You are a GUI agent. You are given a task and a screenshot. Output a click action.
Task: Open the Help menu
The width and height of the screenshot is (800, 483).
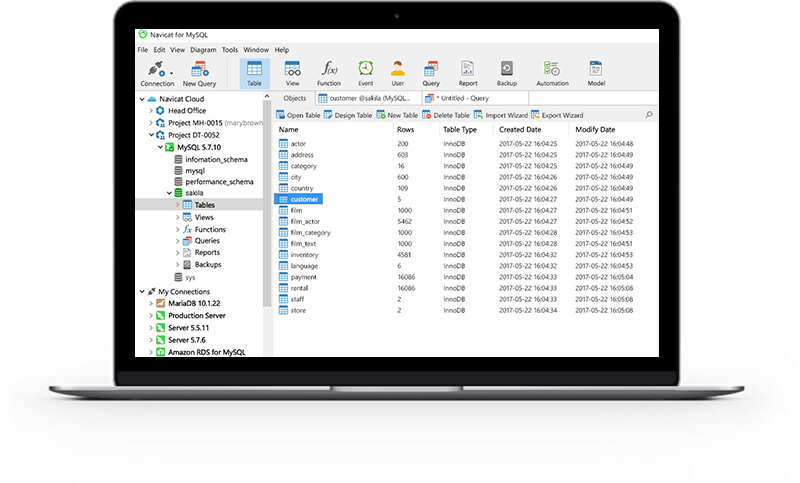[x=282, y=50]
